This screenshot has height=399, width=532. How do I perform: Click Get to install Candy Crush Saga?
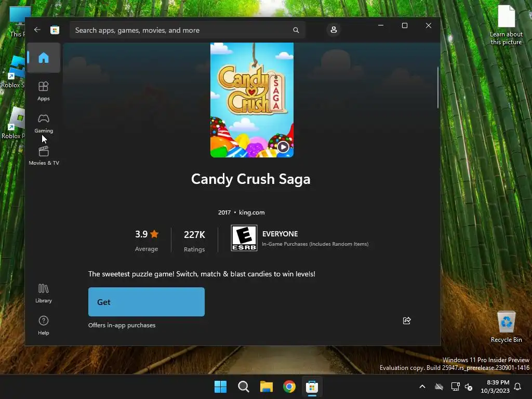tap(146, 302)
